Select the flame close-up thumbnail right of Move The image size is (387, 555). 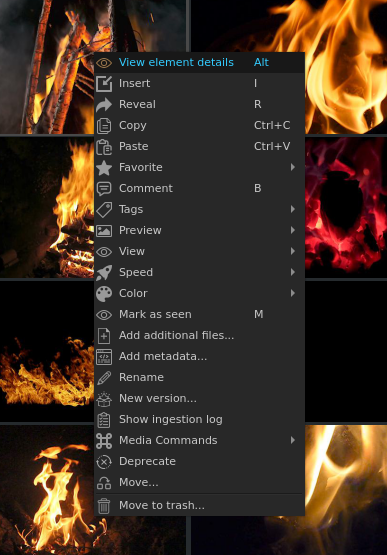[x=346, y=490]
